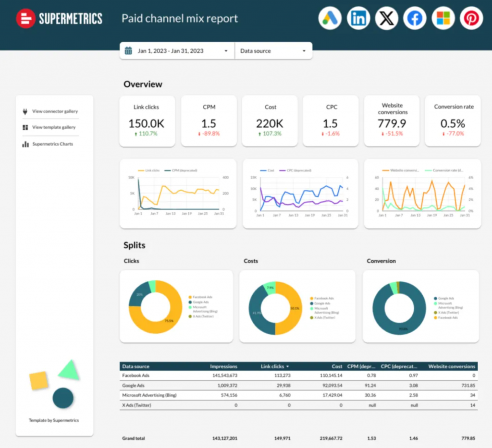The height and width of the screenshot is (448, 492).
Task: Click the Google Ads legend swatch in Costs chart
Action: (x=311, y=303)
